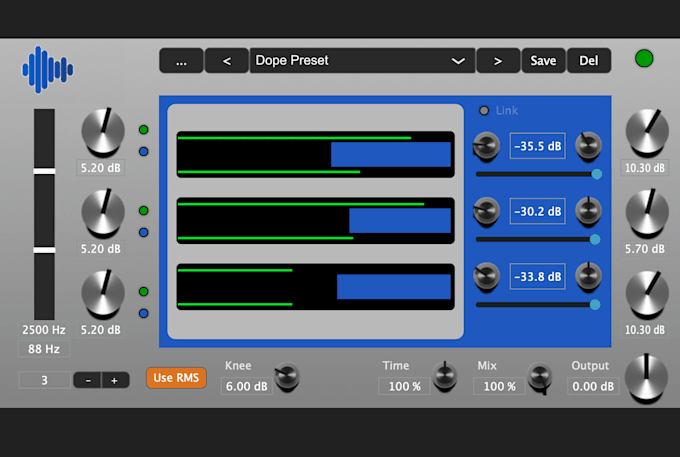Screen dimensions: 680x457
Task: Go to the previous preset with < button
Action: [x=227, y=61]
